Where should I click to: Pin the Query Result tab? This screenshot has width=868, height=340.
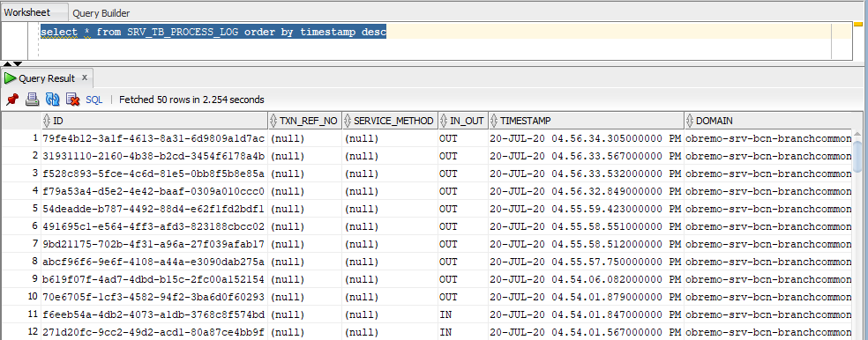click(12, 100)
